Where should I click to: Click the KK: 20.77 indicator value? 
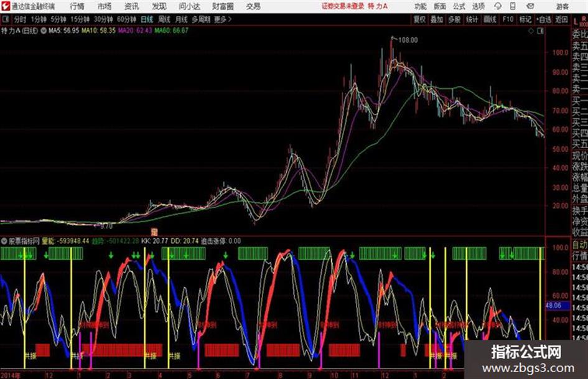154,241
